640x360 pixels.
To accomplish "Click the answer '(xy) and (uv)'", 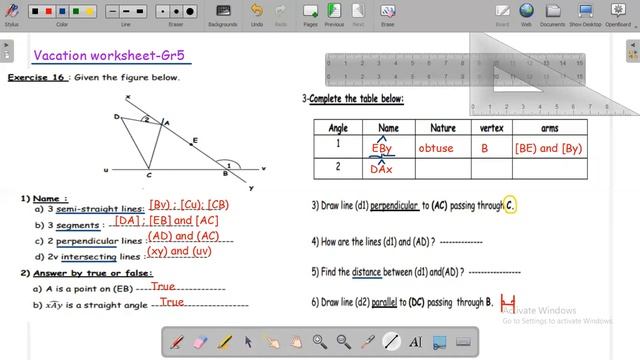I will tap(179, 251).
